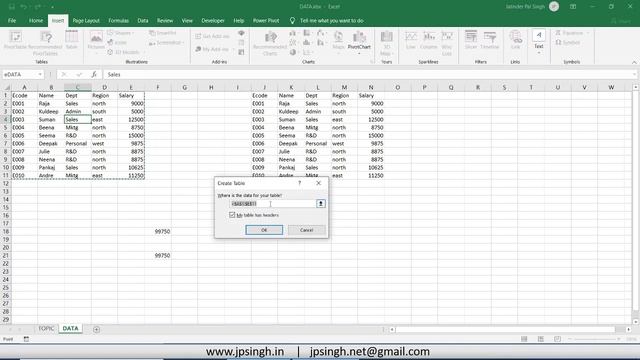
Task: Click the Insert Function fx icon
Action: [94, 74]
